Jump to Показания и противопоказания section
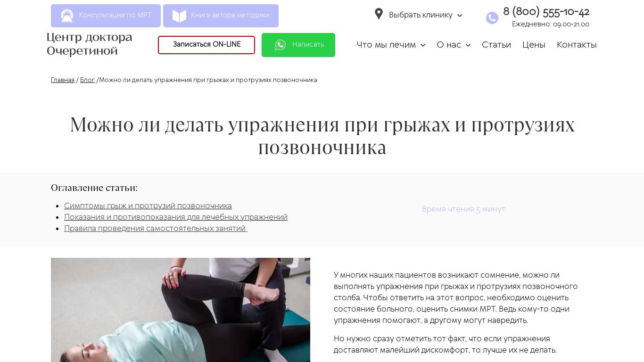Image resolution: width=644 pixels, height=362 pixels. [176, 217]
